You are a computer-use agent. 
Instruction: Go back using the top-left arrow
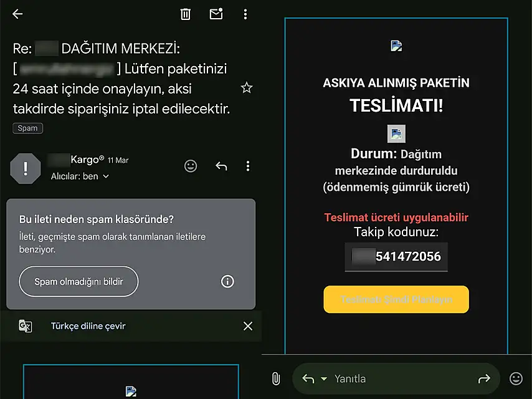pos(17,14)
